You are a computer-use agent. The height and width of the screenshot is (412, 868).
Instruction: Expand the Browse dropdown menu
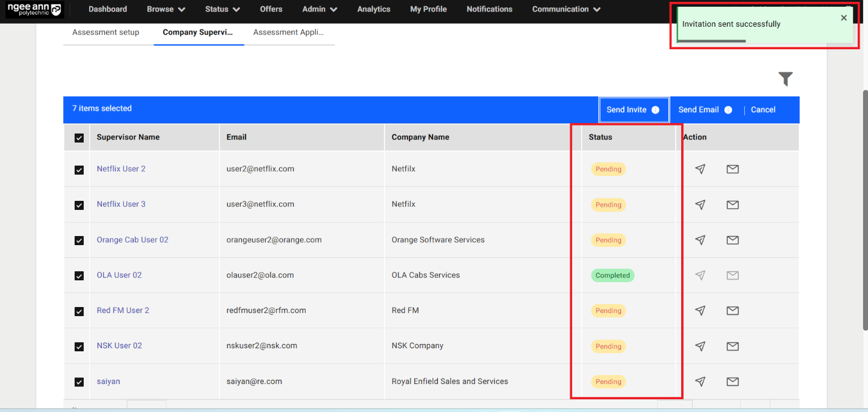(166, 9)
